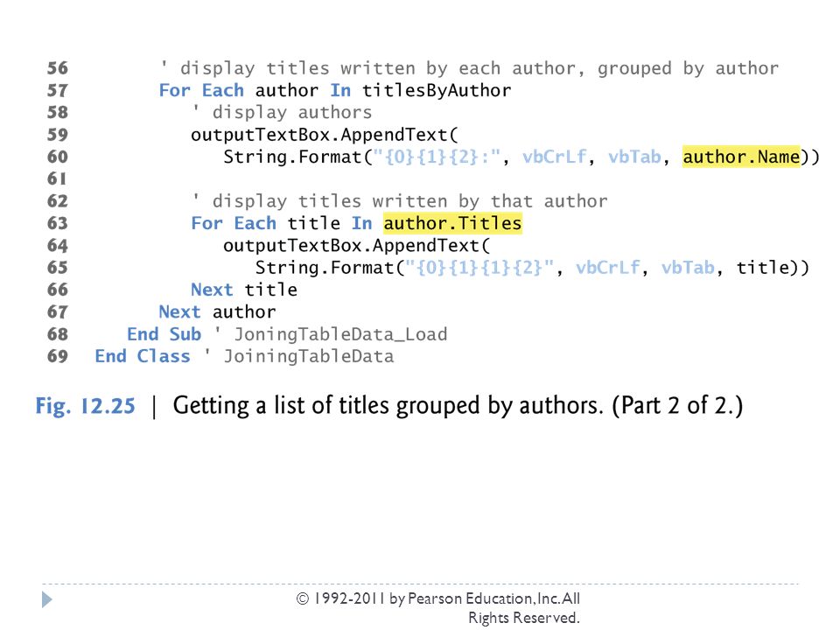The image size is (840, 630).
Task: Click the comment 'display titles written by that author'
Action: pyautogui.click(x=400, y=201)
